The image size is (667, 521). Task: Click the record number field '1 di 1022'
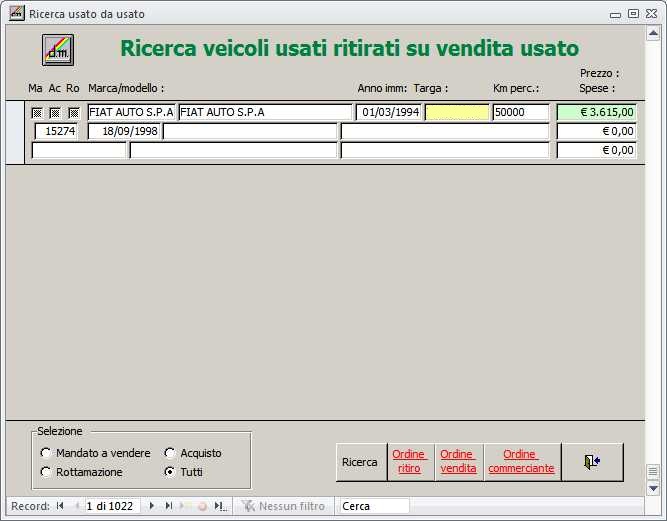[x=112, y=506]
